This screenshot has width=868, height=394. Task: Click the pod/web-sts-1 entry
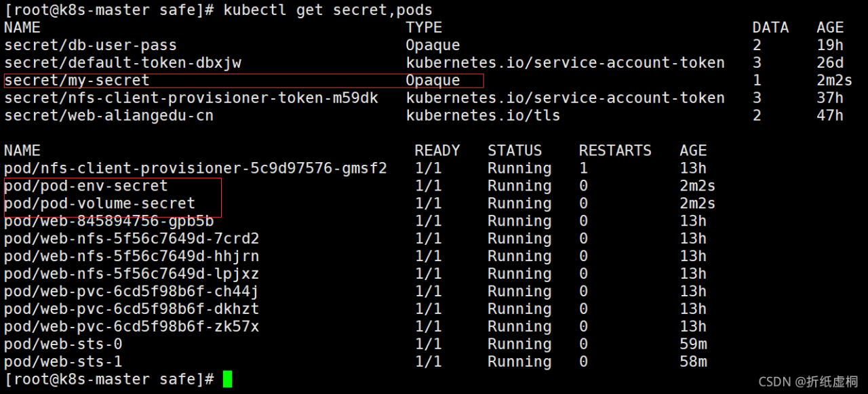point(63,362)
